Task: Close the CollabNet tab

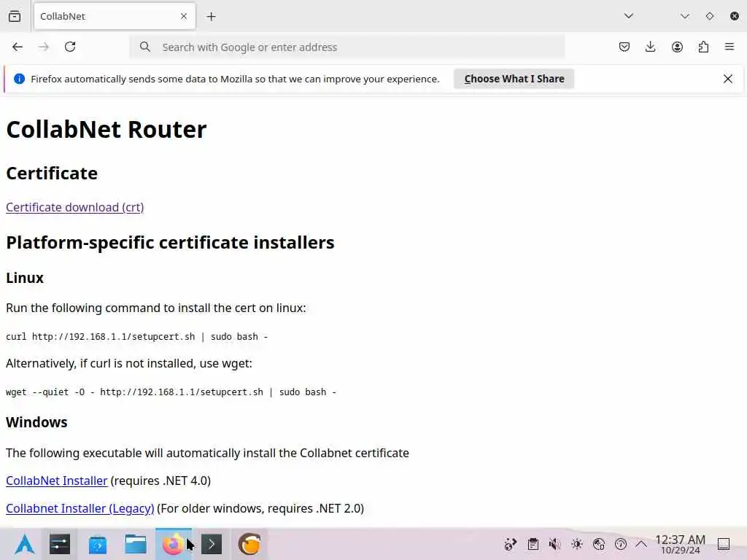Action: click(x=184, y=16)
